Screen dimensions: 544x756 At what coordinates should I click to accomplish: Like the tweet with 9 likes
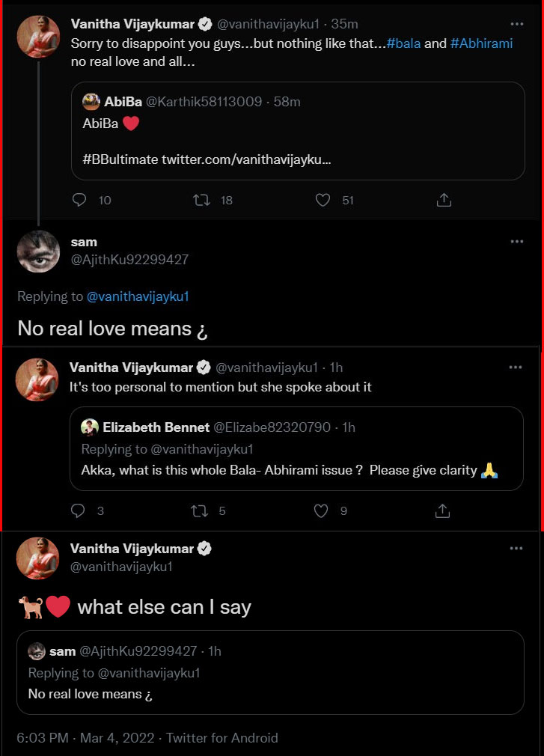pos(321,510)
